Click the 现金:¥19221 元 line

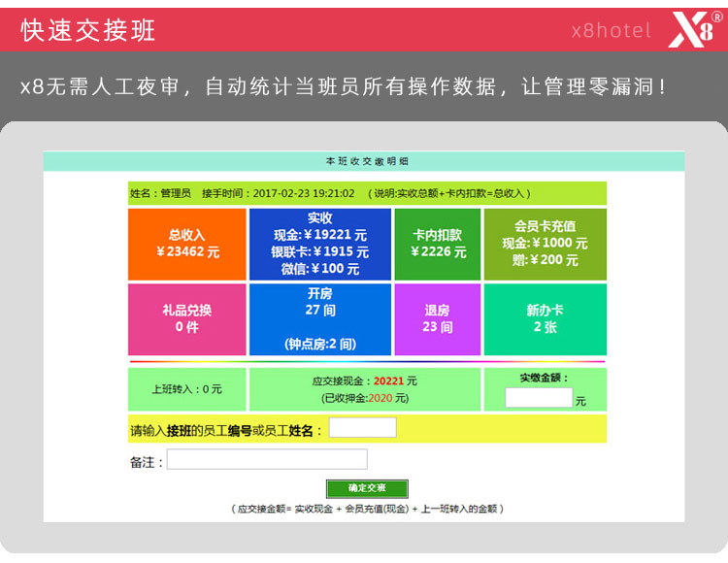(320, 235)
